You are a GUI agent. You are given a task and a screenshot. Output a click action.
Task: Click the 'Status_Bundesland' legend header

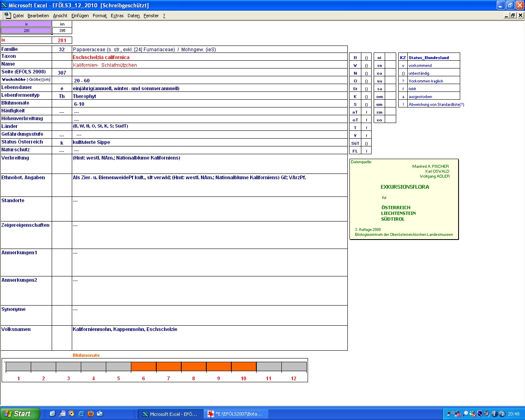pyautogui.click(x=429, y=58)
